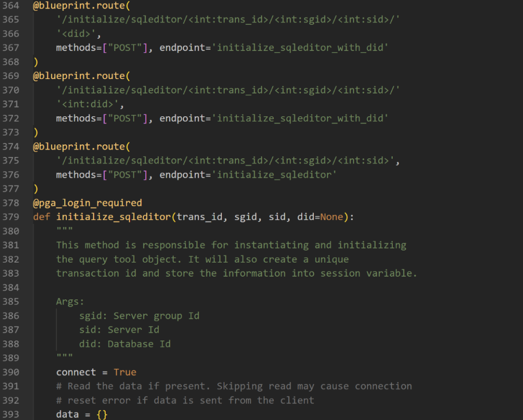Click the connect variable on line 390

(76, 373)
